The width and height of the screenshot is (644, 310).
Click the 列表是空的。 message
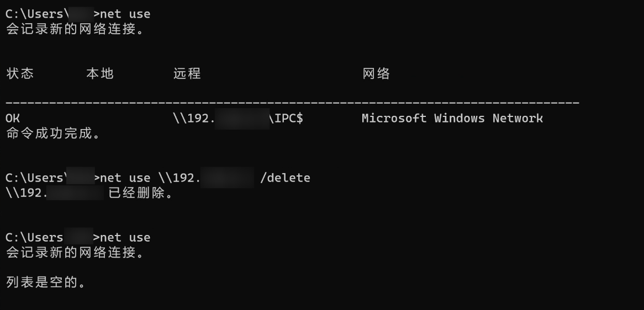pyautogui.click(x=46, y=282)
